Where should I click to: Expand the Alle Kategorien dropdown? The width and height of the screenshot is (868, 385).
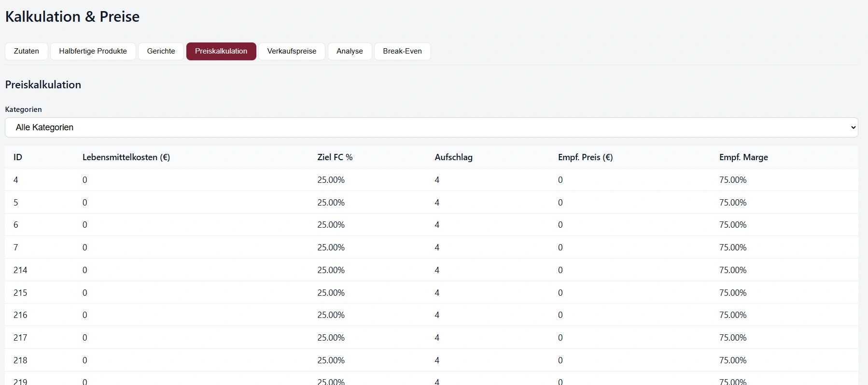tap(432, 127)
